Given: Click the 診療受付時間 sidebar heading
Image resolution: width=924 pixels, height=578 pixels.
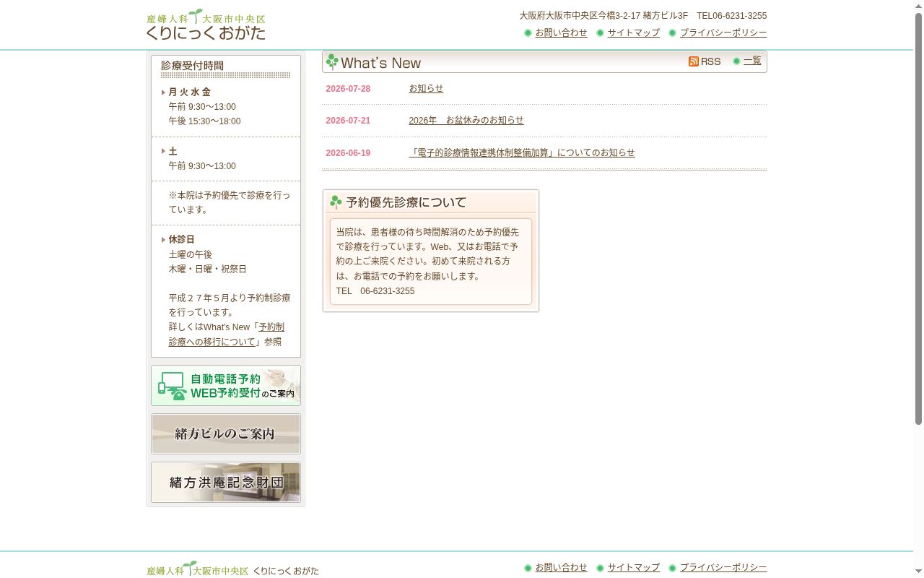Looking at the screenshot, I should [x=192, y=66].
